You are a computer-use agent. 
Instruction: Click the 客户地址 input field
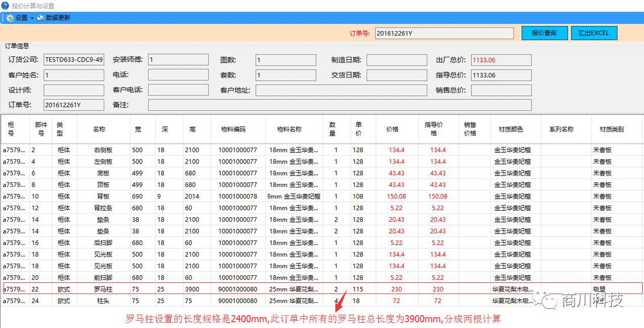341,90
